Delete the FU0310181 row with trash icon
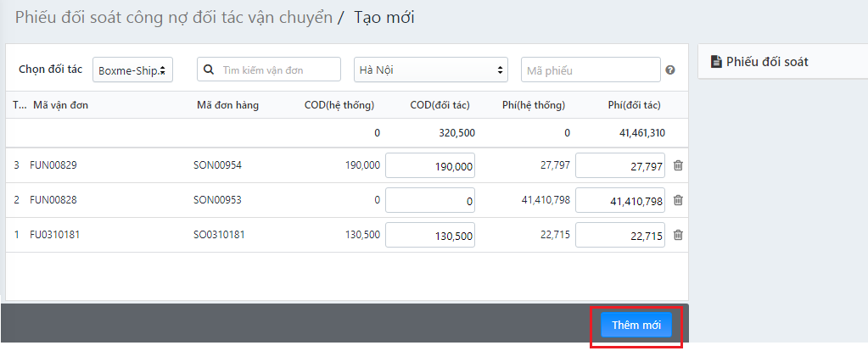 click(x=678, y=235)
